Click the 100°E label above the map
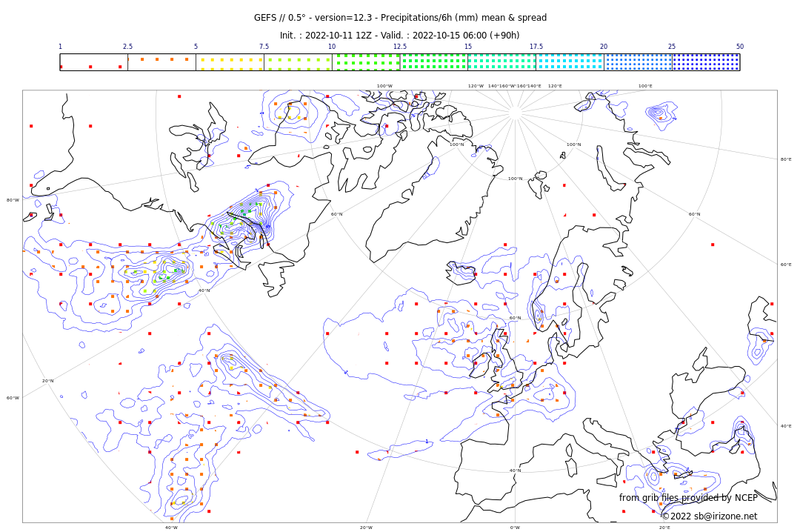The height and width of the screenshot is (532, 800). click(x=645, y=86)
